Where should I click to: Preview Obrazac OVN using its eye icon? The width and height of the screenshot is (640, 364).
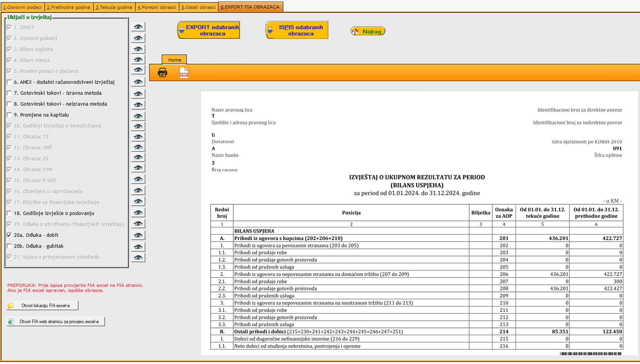click(138, 168)
